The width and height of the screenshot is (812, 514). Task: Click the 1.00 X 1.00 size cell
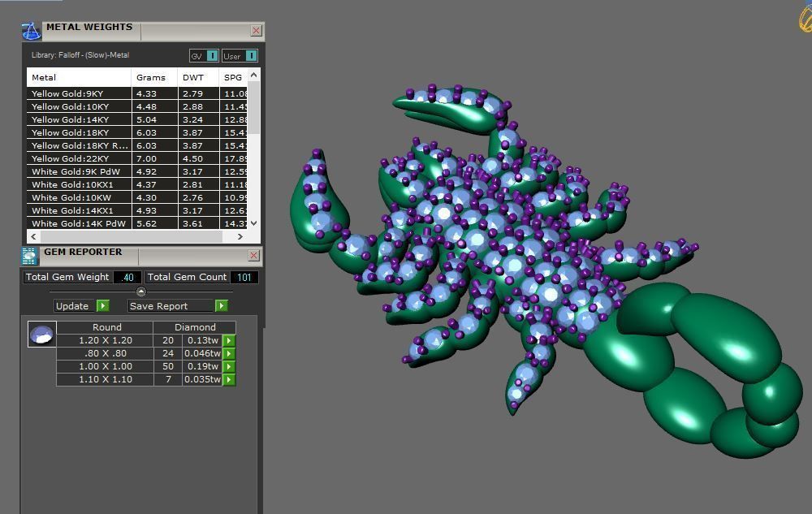point(105,366)
